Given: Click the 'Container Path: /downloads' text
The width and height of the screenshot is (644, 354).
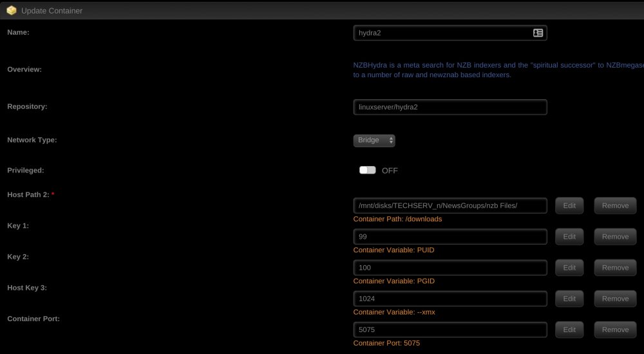Looking at the screenshot, I should point(397,219).
